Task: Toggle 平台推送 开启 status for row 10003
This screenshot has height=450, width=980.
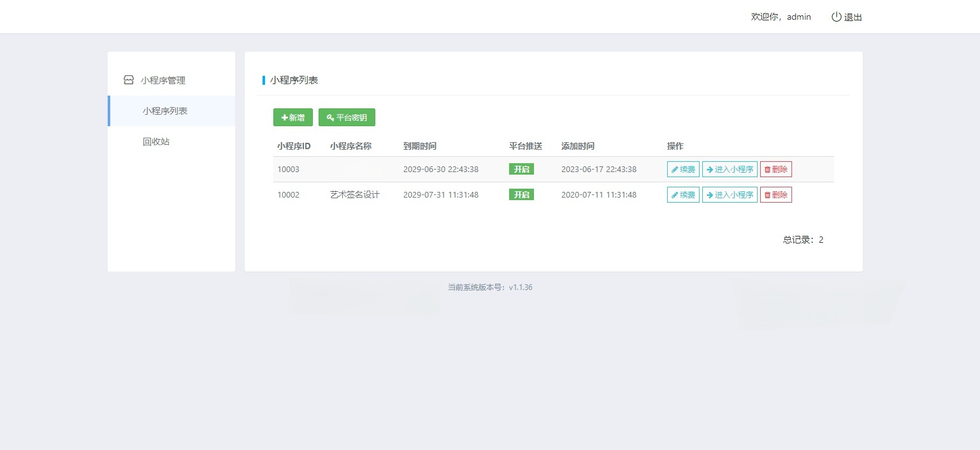Action: point(521,169)
